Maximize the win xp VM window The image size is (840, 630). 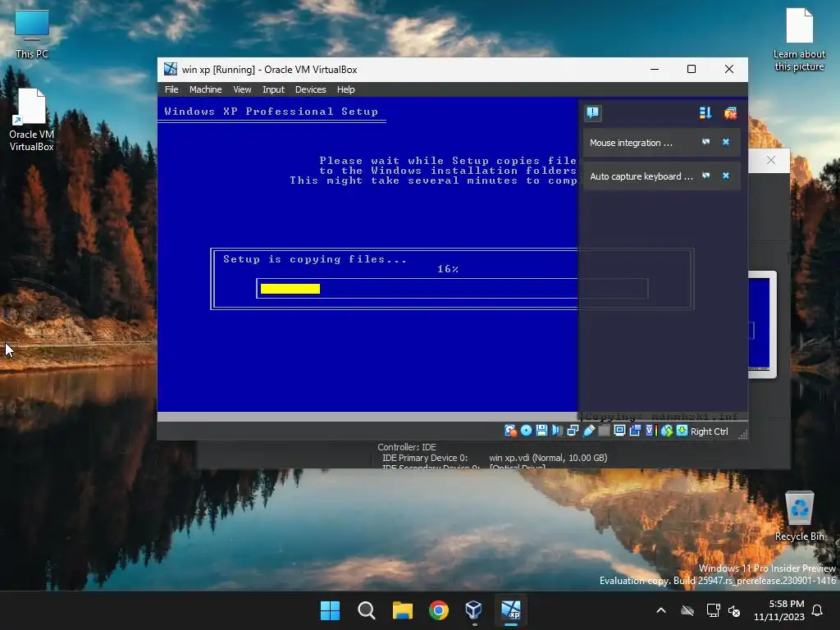pyautogui.click(x=692, y=69)
